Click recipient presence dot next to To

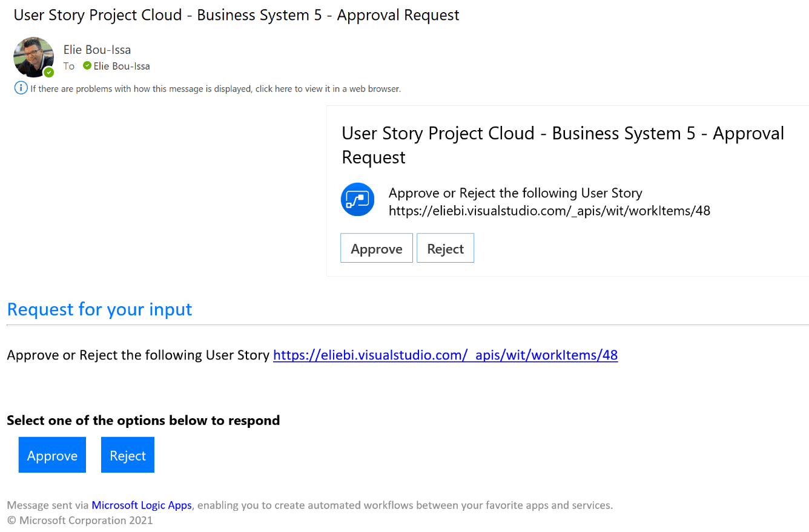click(x=87, y=65)
